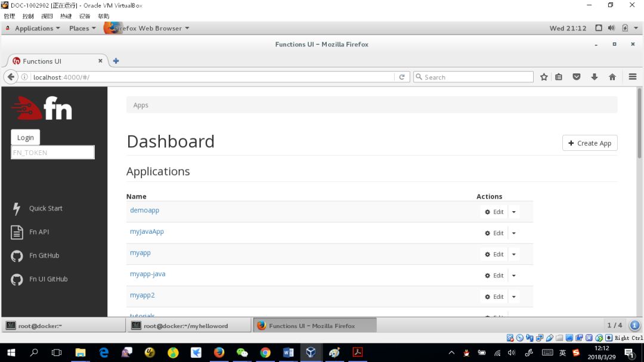Open the myJavaApp application
This screenshot has height=362, width=644.
147,232
